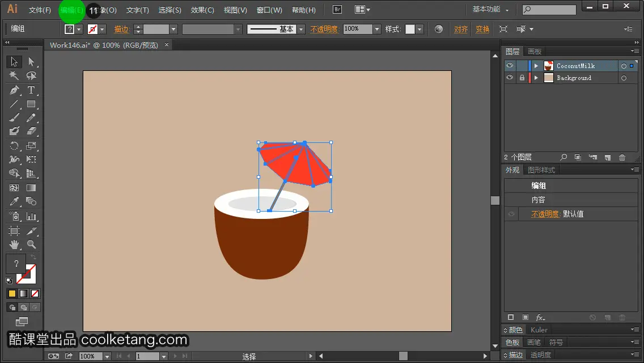Select the Selection tool (black arrow)
Image resolution: width=644 pixels, height=363 pixels.
[x=14, y=62]
